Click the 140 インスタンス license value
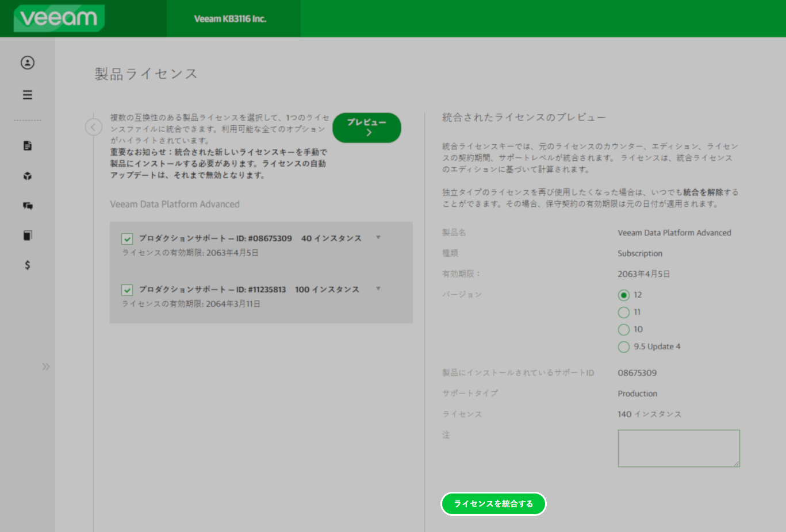 click(650, 414)
